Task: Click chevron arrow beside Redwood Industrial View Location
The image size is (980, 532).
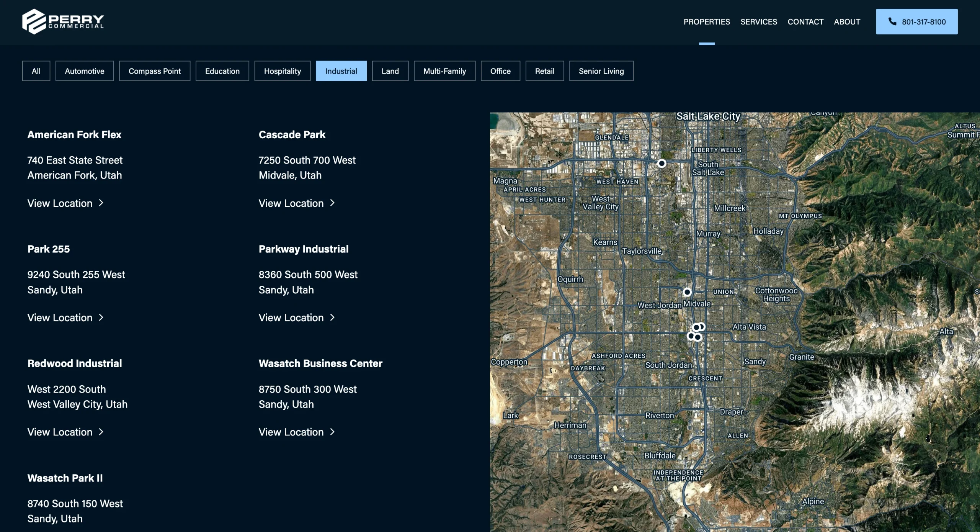Action: pyautogui.click(x=101, y=432)
